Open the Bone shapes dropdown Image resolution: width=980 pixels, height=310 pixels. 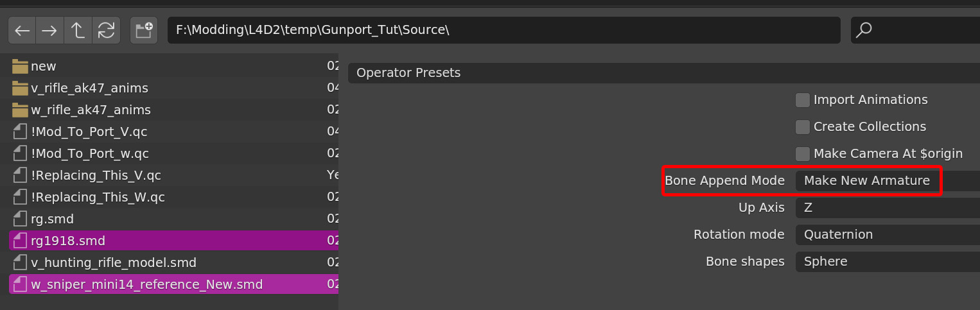[886, 262]
